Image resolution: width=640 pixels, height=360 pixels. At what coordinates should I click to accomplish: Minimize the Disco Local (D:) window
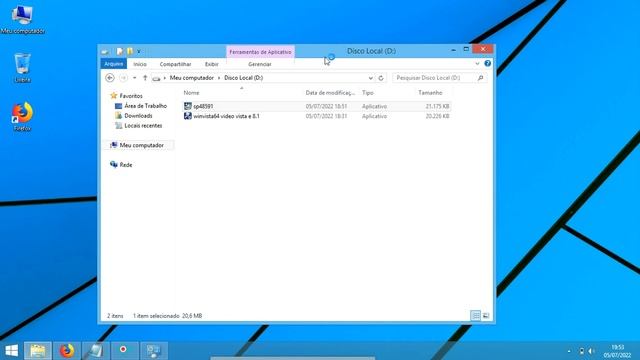pyautogui.click(x=453, y=50)
